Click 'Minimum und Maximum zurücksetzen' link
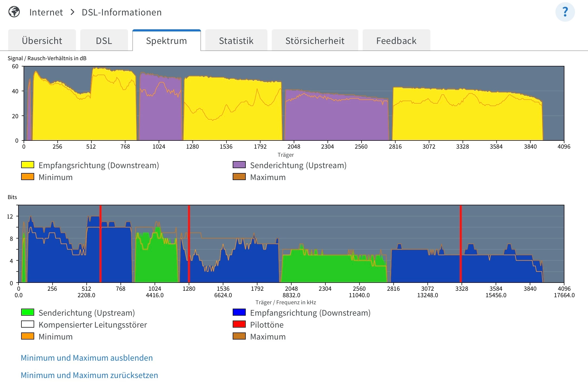The height and width of the screenshot is (384, 588). [x=89, y=375]
